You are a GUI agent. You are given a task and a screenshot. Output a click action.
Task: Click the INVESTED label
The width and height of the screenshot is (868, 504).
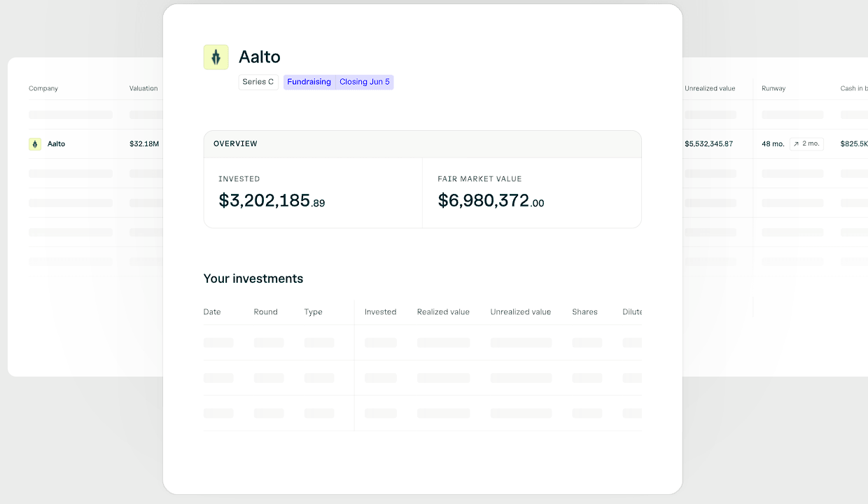239,179
